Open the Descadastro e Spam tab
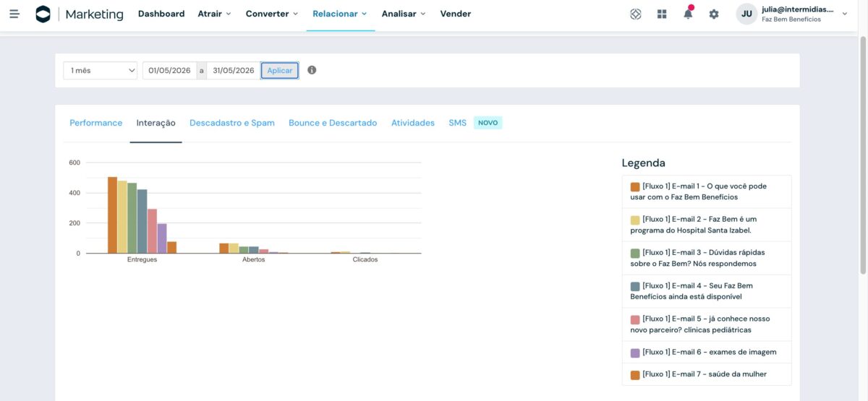The height and width of the screenshot is (401, 868). point(232,123)
